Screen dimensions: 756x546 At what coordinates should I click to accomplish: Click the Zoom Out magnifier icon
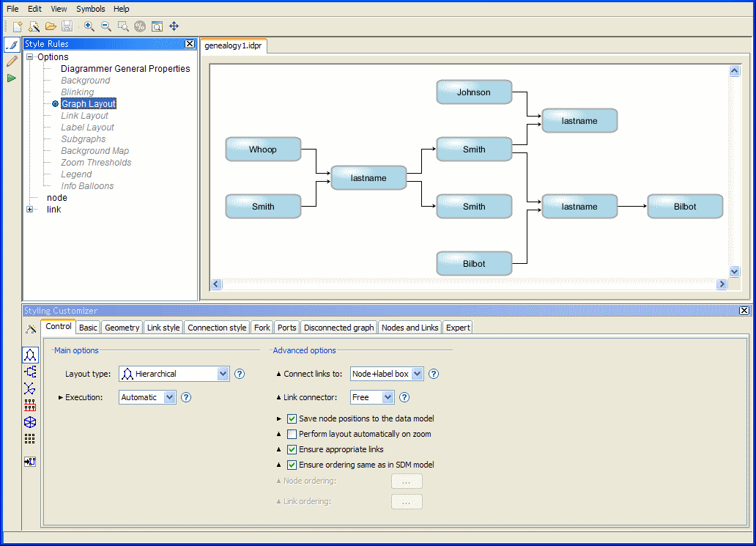click(105, 26)
